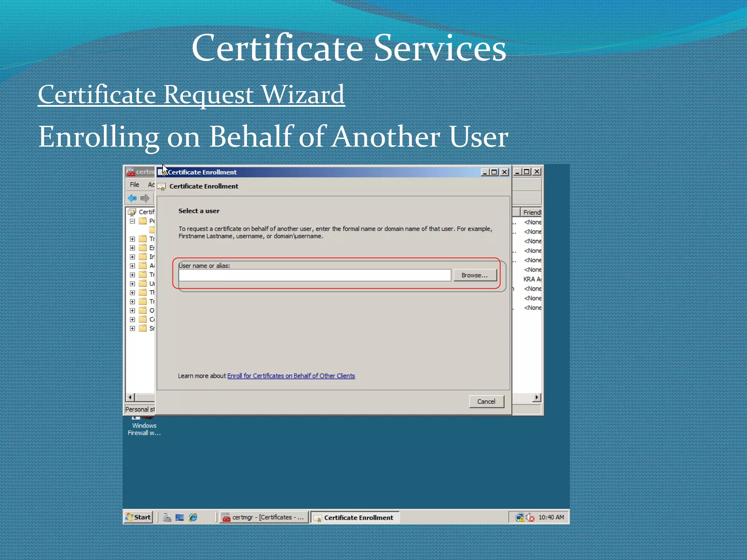Collapse the Personal folder in the tree

[132, 221]
